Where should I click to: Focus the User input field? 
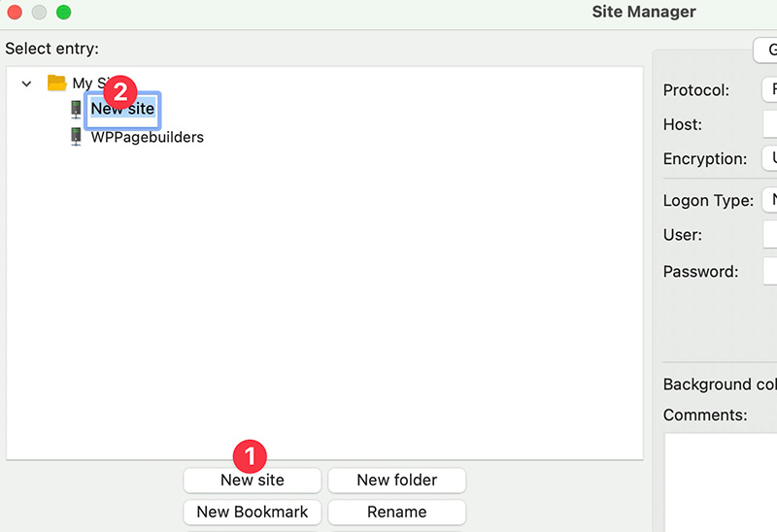(x=769, y=235)
